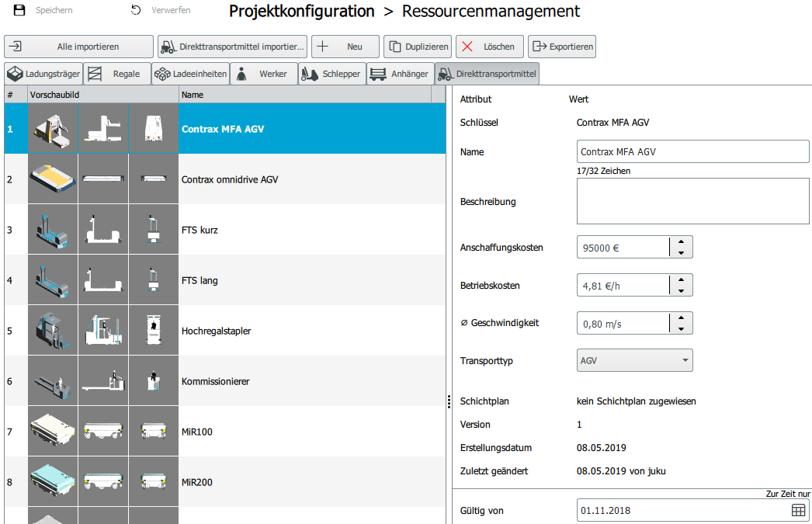The width and height of the screenshot is (812, 524).
Task: Select the Contrax MFA AGV row name
Action: coord(223,129)
